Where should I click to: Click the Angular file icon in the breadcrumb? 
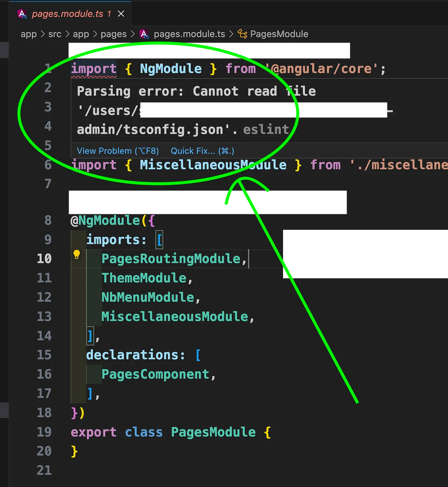tap(144, 34)
